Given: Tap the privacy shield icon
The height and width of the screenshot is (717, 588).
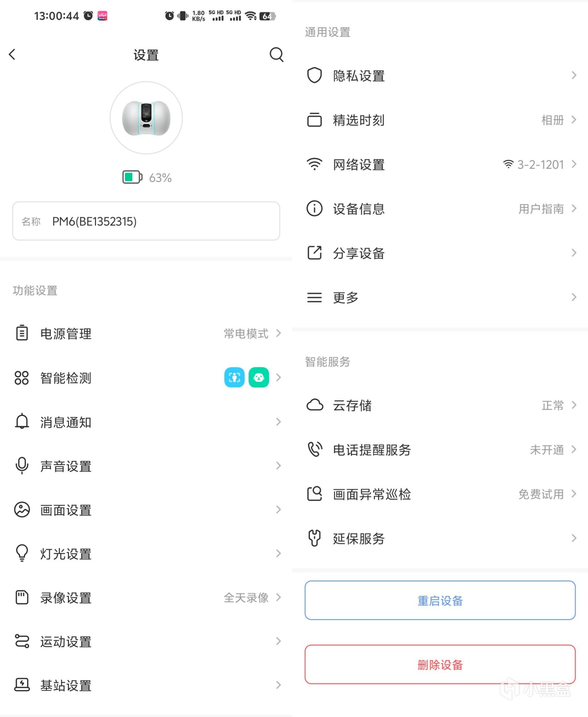Looking at the screenshot, I should click(314, 75).
